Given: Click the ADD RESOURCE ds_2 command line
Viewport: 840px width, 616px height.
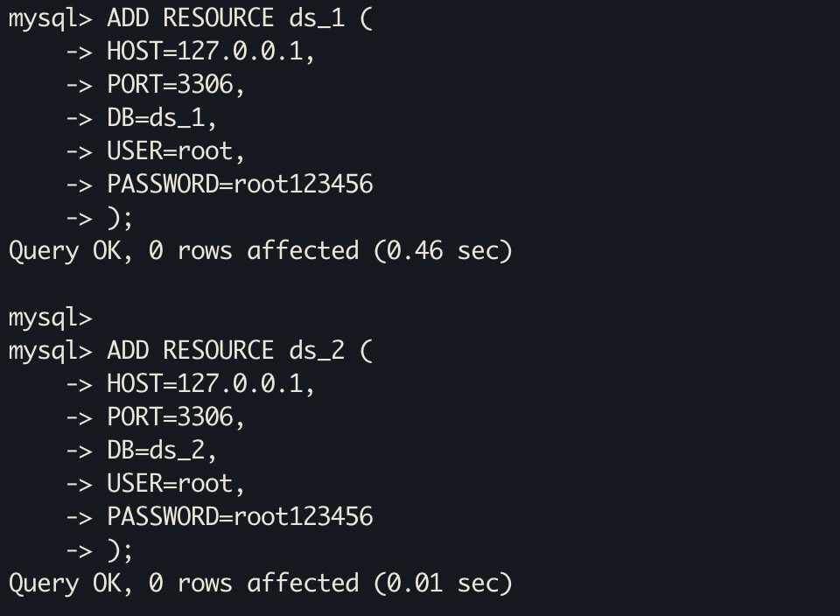Looking at the screenshot, I should [191, 351].
